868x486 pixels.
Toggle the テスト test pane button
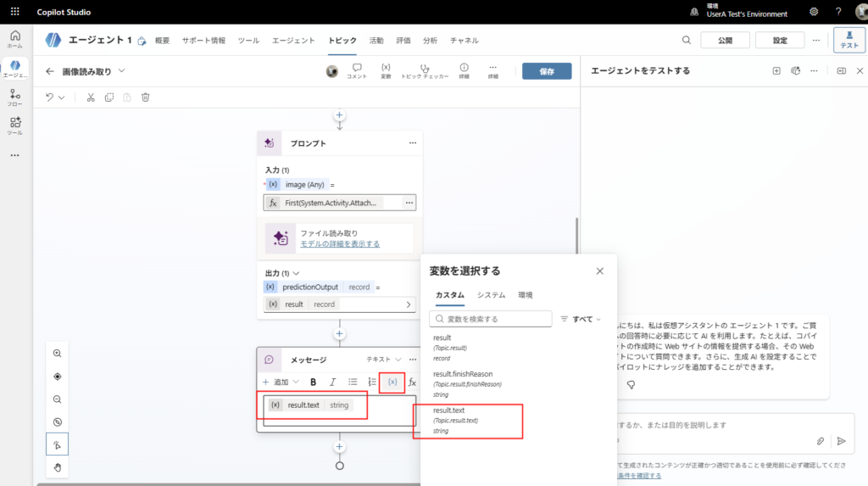(849, 40)
